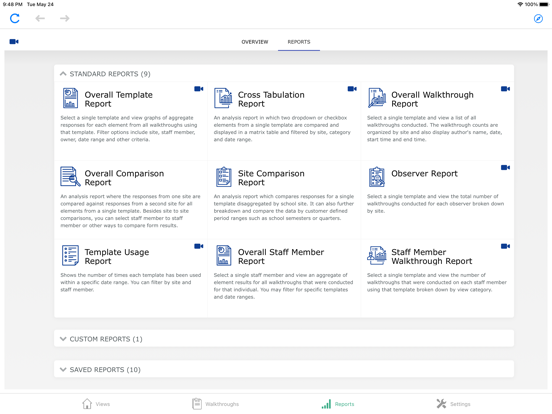
Task: Switch to the Overview tab
Action: tap(255, 42)
